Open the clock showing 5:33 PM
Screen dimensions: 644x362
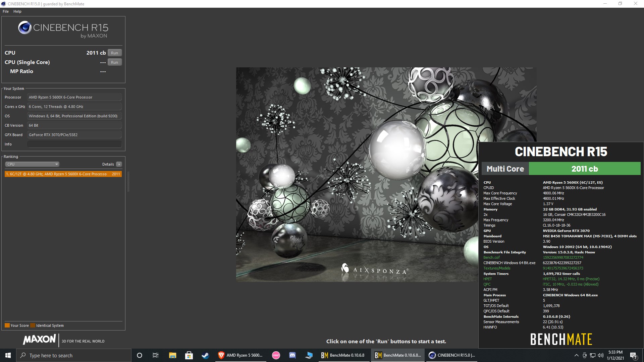[615, 355]
